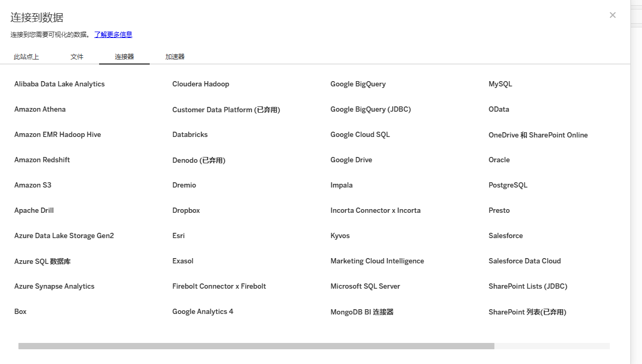Select the Exasol connector
Image resolution: width=642 pixels, height=364 pixels.
183,261
